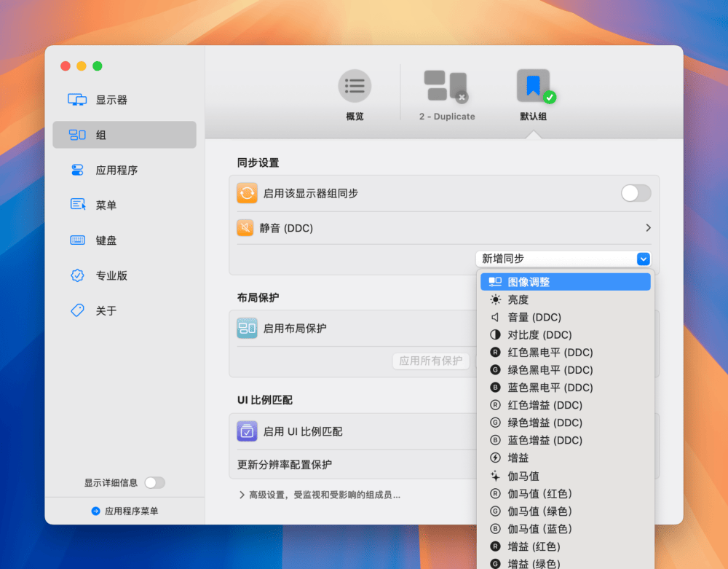Click the 新增同步 dropdown arrow

point(643,259)
